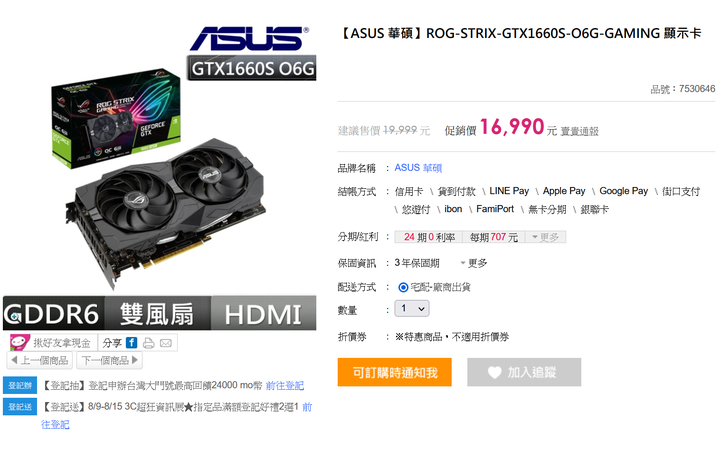Click the heart icon on 加入追蹤

tap(494, 372)
